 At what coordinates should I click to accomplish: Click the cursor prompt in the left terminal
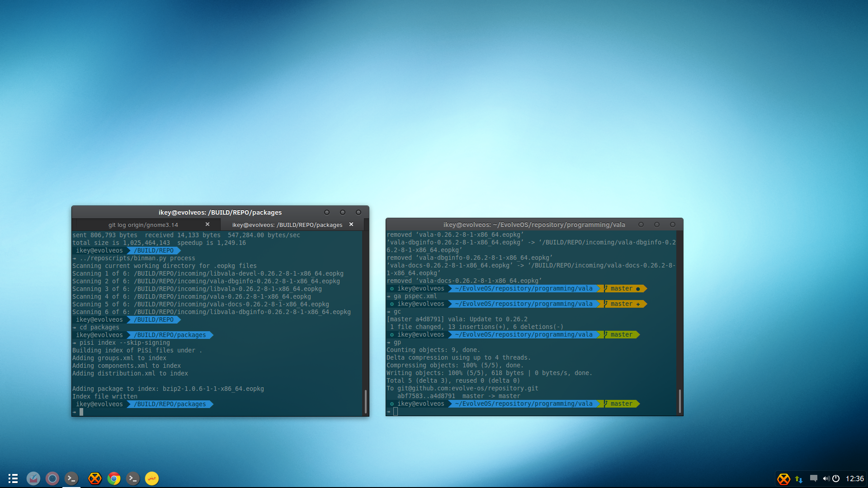coord(81,412)
